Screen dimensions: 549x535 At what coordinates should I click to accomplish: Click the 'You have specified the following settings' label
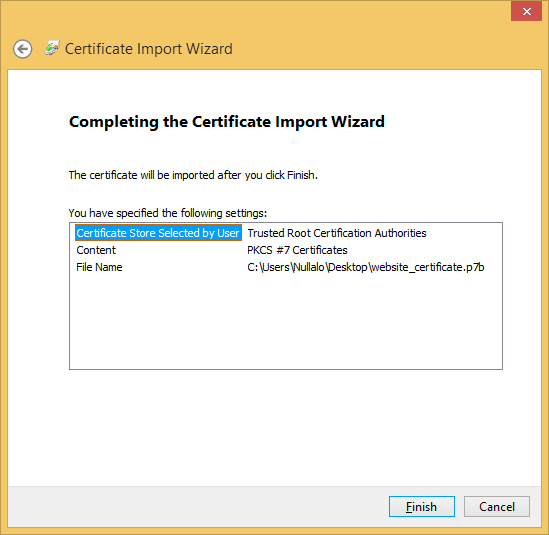168,213
